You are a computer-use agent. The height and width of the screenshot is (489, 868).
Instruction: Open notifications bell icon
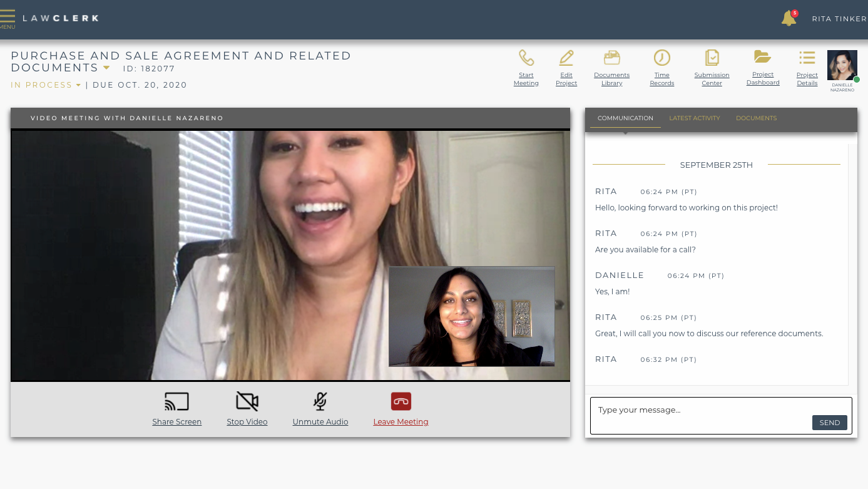[789, 18]
